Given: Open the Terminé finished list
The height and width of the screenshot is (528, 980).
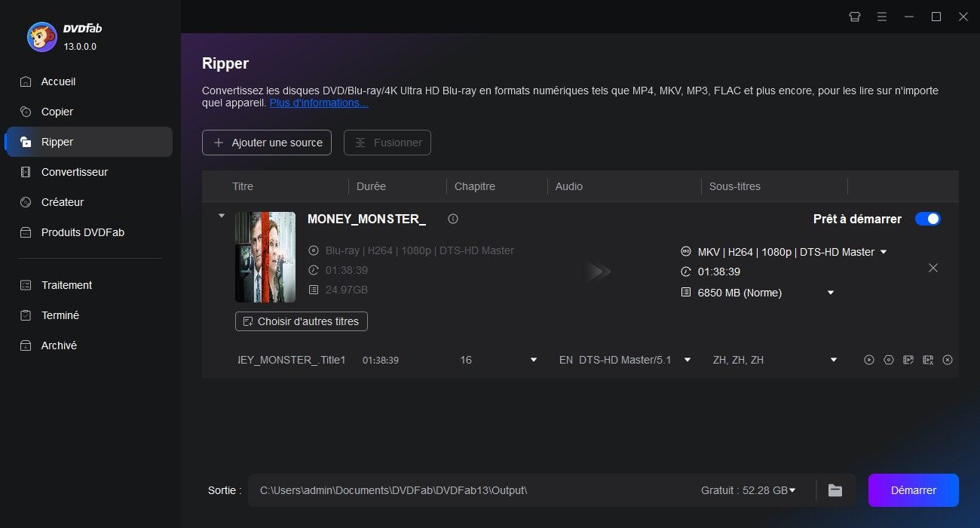Looking at the screenshot, I should pos(90,315).
